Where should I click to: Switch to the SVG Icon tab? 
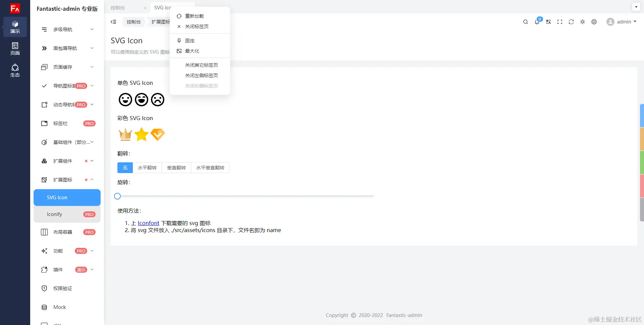163,8
